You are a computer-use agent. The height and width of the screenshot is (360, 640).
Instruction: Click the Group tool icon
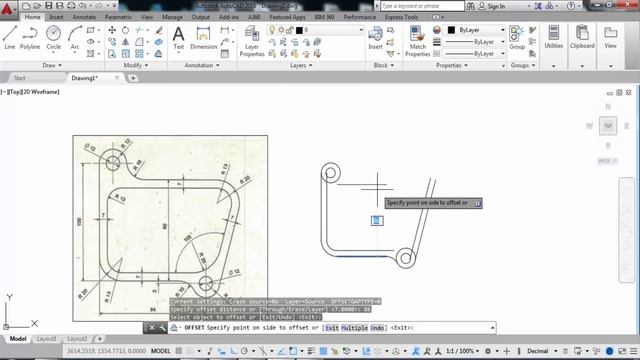[517, 38]
